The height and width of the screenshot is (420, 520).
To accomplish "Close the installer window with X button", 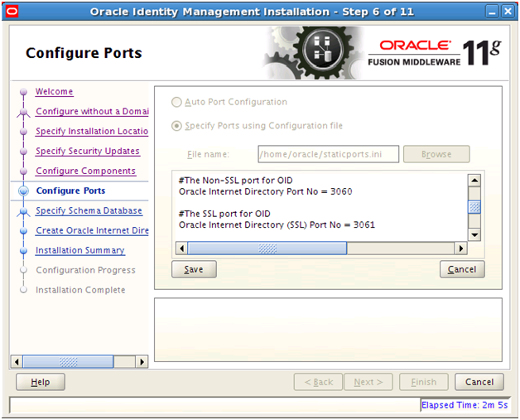I will point(508,12).
